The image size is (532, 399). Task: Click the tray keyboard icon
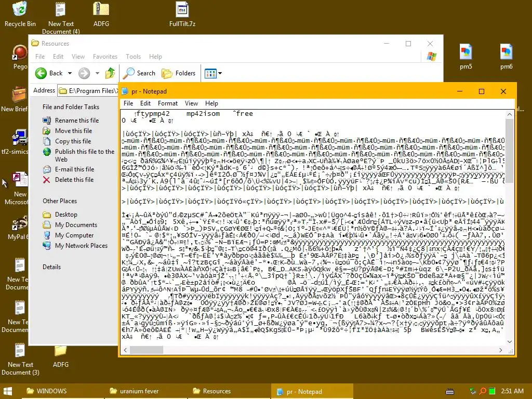point(450,392)
